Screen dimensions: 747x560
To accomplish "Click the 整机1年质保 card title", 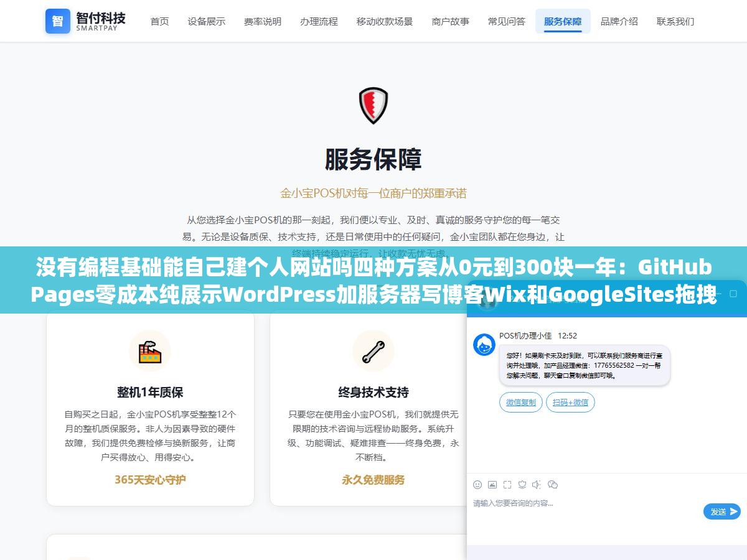I will pyautogui.click(x=150, y=393).
